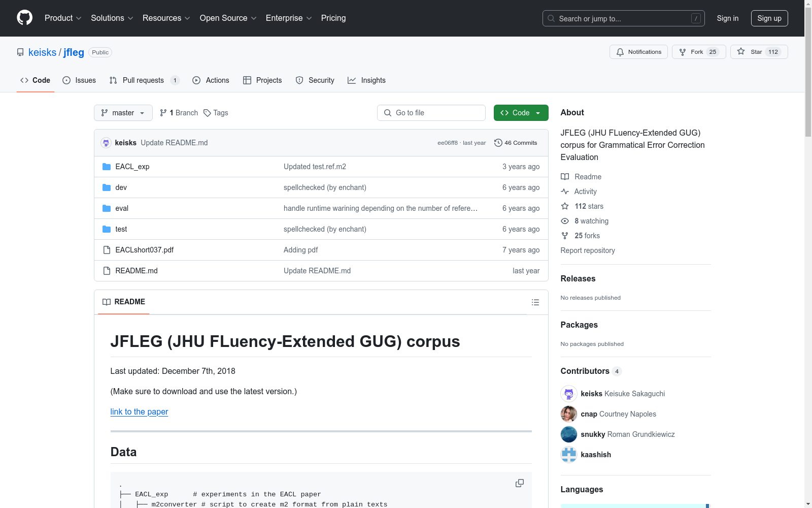Open the Pricing page
Viewport: 812px width, 508px height.
(x=333, y=18)
